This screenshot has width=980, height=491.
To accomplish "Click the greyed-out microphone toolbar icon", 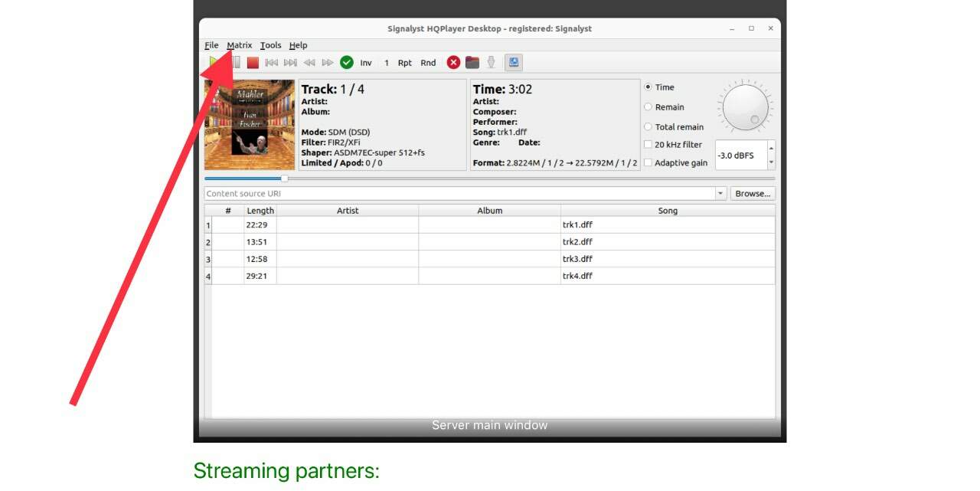I will 492,63.
